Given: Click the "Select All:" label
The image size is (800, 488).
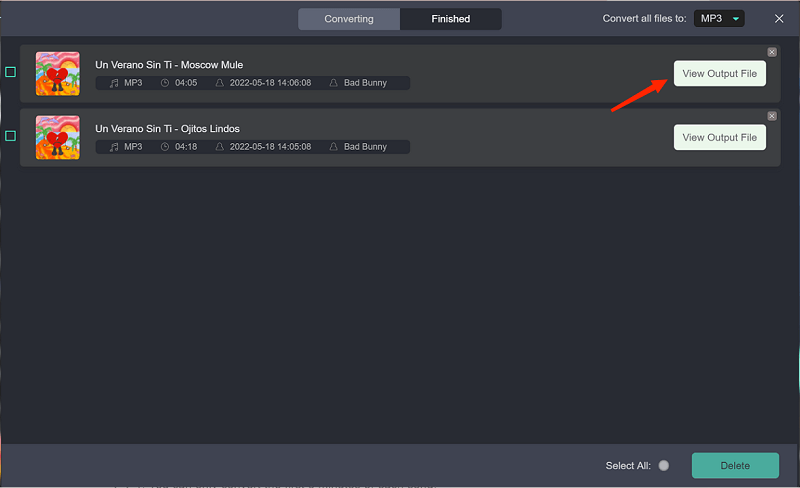Looking at the screenshot, I should pyautogui.click(x=628, y=466).
